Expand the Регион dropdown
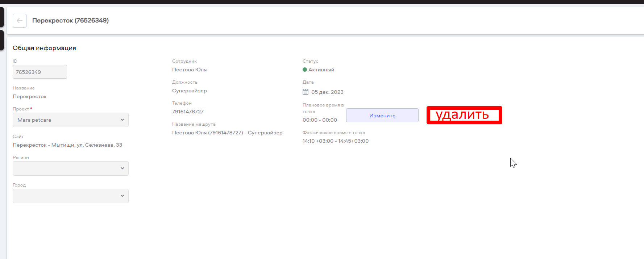Image resolution: width=644 pixels, height=259 pixels. 71,168
